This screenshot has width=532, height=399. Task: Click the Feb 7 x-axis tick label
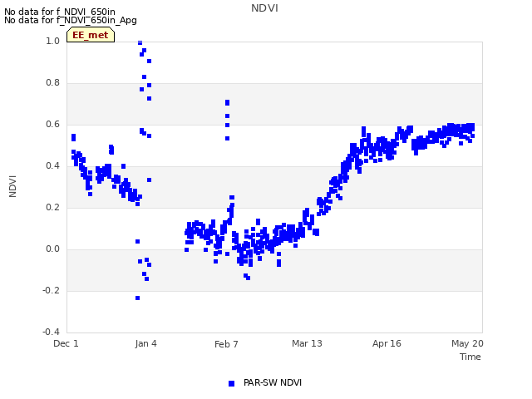226,344
